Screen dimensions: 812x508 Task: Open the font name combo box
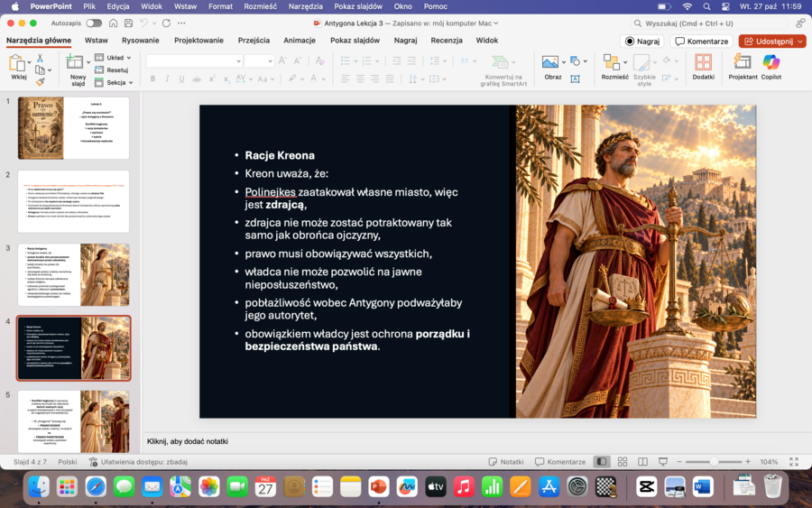[194, 61]
